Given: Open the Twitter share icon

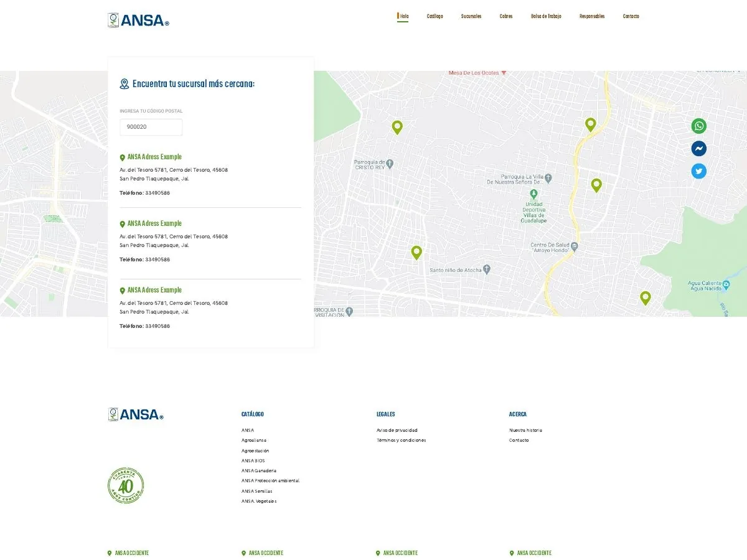Looking at the screenshot, I should point(699,171).
